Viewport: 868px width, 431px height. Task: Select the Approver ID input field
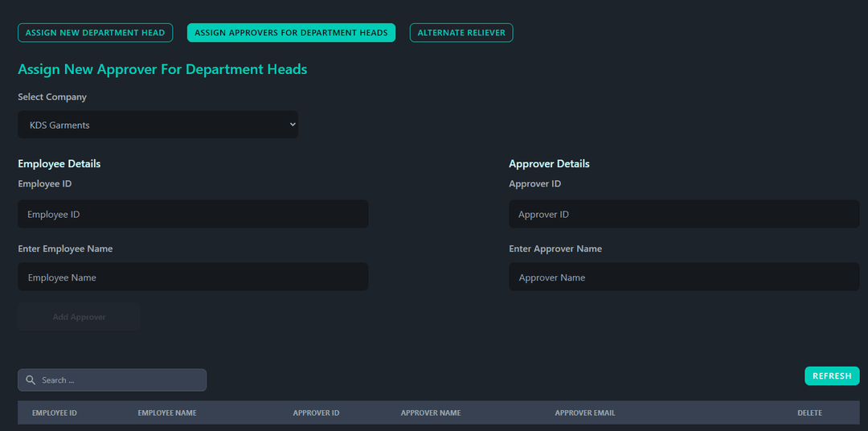[x=684, y=215]
